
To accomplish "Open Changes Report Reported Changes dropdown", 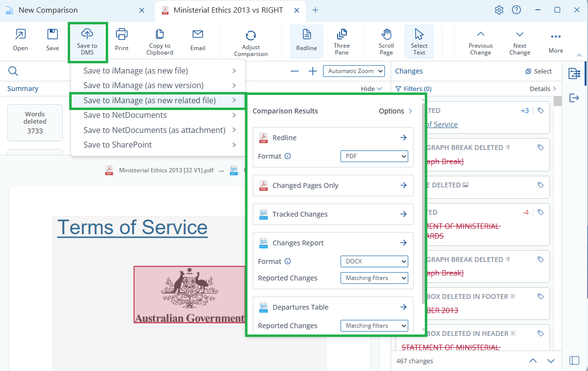I will point(374,278).
